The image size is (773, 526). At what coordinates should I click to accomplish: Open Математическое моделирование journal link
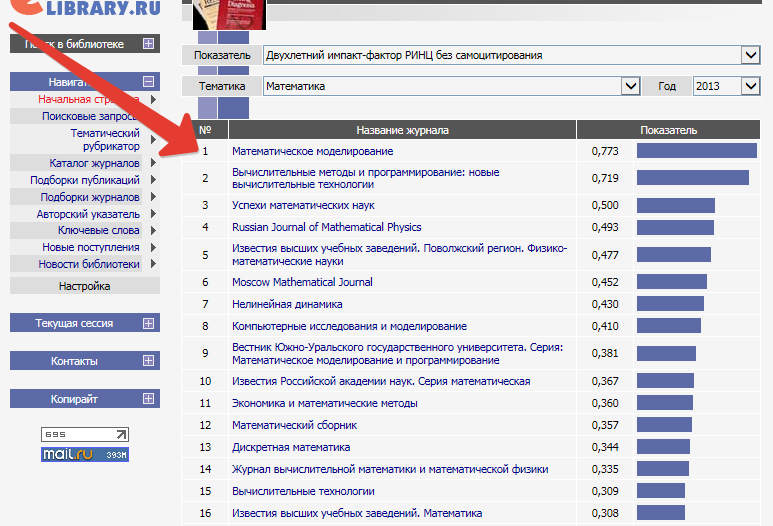point(312,151)
